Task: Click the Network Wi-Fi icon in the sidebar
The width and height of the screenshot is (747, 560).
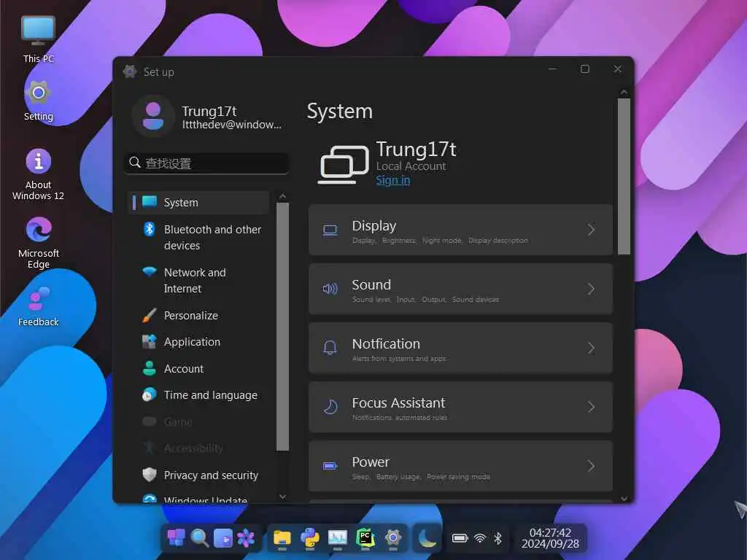Action: 149,271
